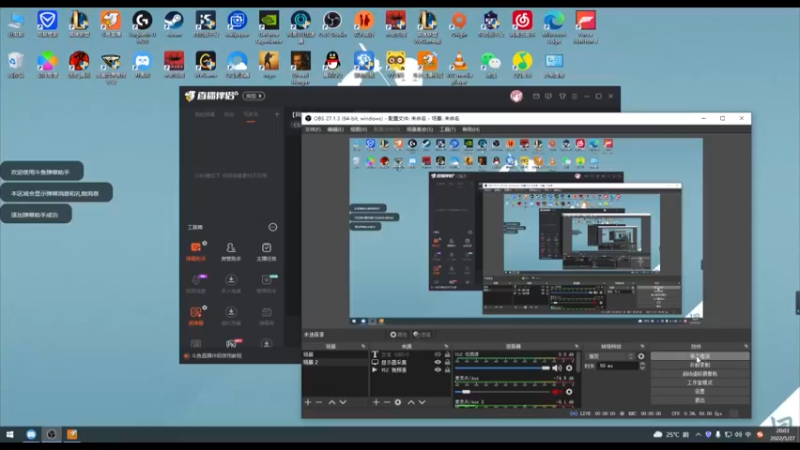This screenshot has height=450, width=800.
Task: Pop out OBS scene transitions dock
Action: click(x=642, y=346)
